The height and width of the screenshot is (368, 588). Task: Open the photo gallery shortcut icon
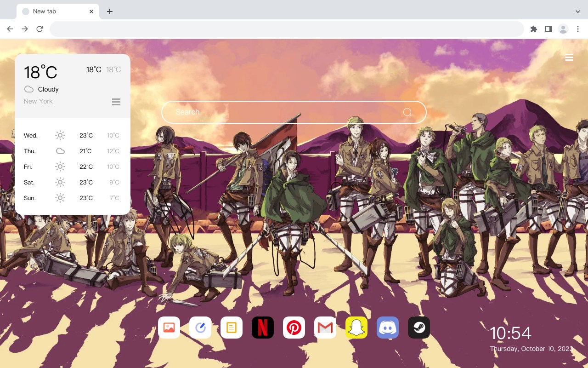point(169,328)
